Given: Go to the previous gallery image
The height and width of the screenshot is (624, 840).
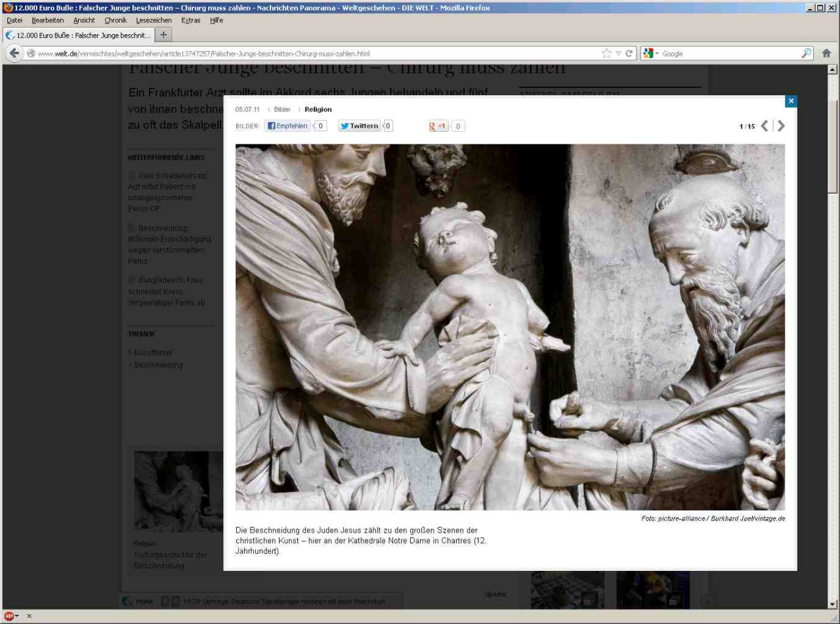Looking at the screenshot, I should pos(765,126).
